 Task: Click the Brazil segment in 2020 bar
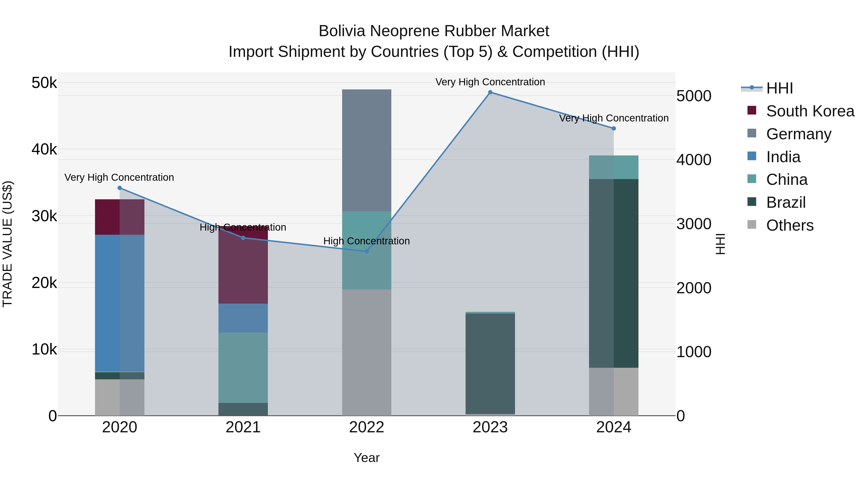coord(120,376)
